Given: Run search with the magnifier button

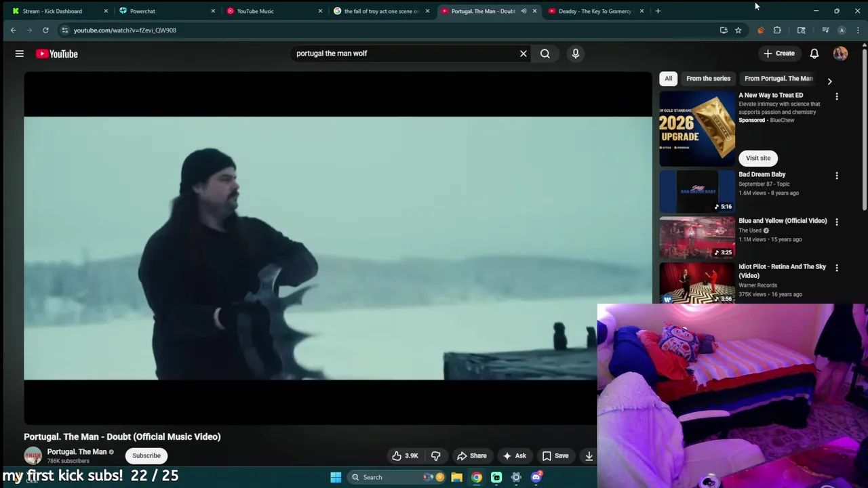Looking at the screenshot, I should pos(545,54).
